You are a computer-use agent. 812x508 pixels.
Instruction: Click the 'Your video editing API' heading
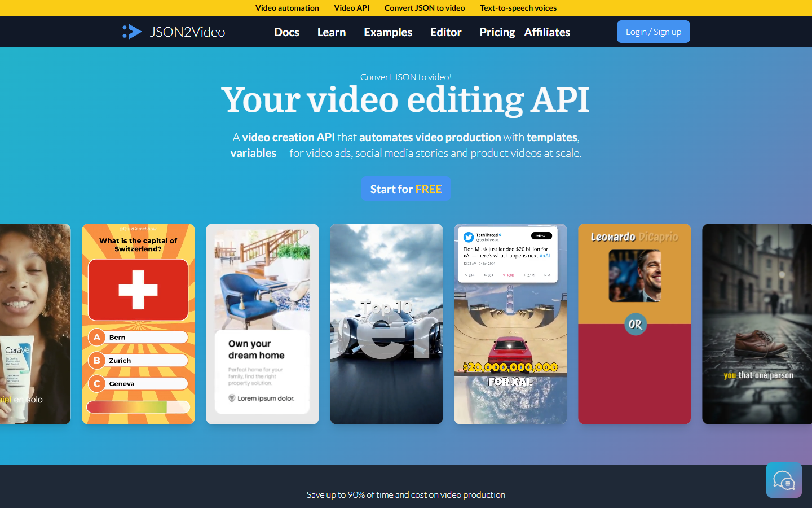[405, 100]
